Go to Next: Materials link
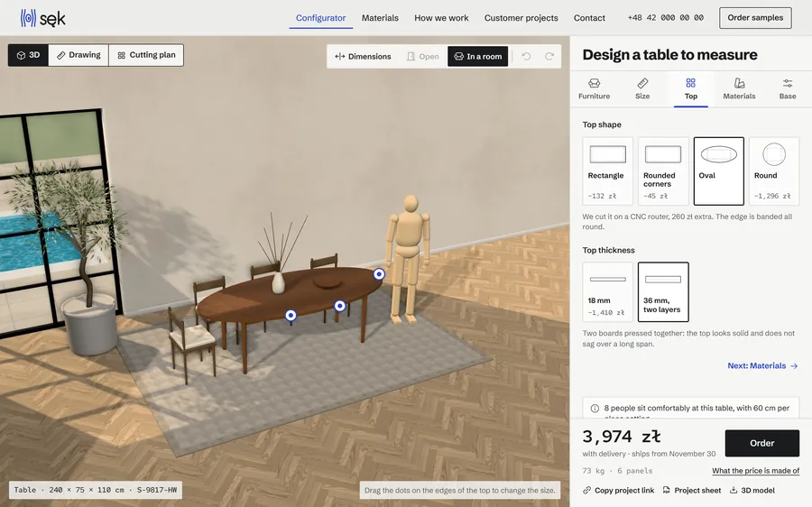812x507 pixels. (x=762, y=365)
